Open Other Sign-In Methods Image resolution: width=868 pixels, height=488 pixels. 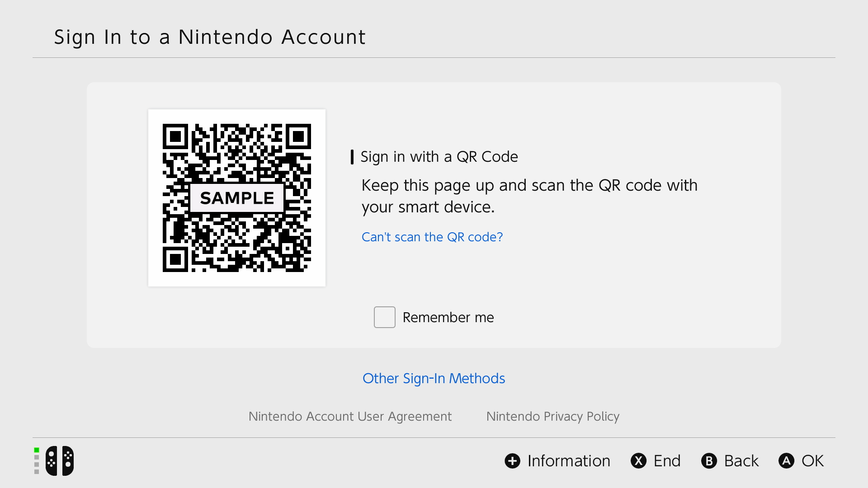[x=434, y=379]
